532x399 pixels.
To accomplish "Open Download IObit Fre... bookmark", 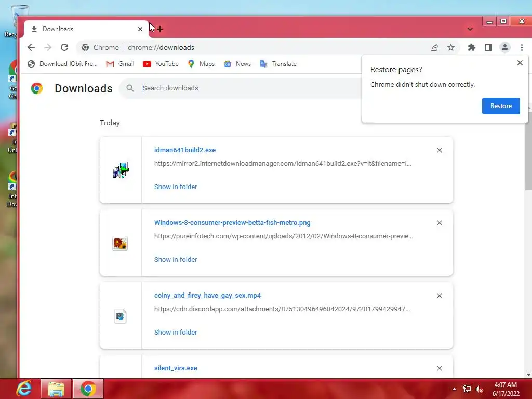I will (x=63, y=64).
